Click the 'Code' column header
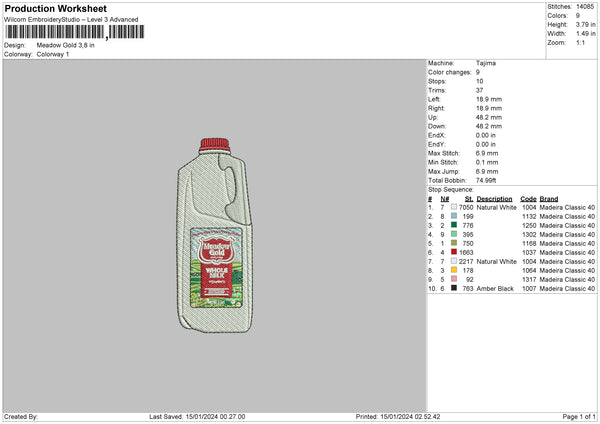 528,199
